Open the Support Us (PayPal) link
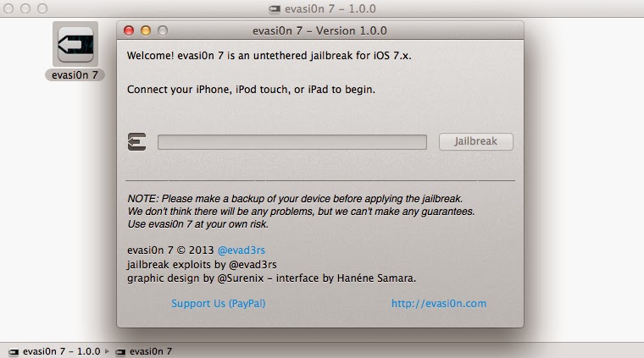Image resolution: width=644 pixels, height=358 pixels. 218,304
